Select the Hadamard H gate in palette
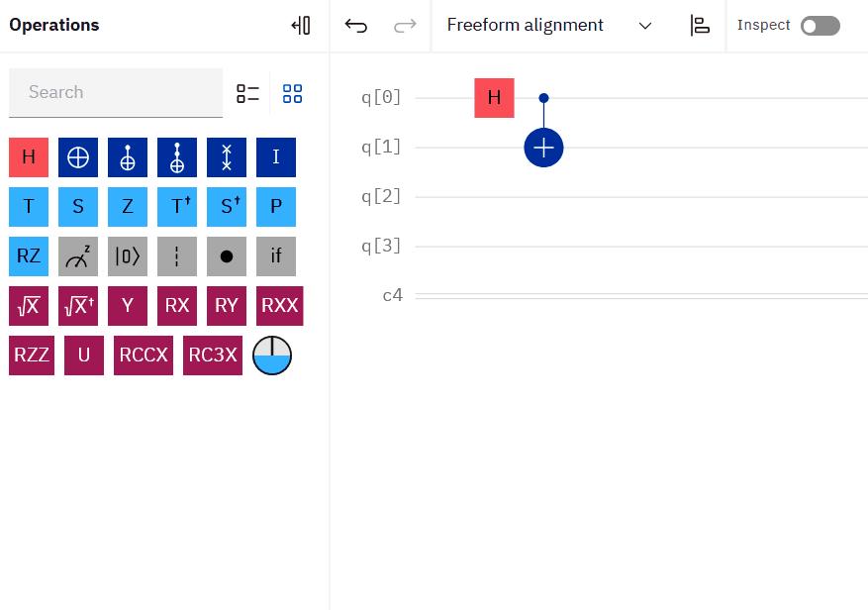 29,157
